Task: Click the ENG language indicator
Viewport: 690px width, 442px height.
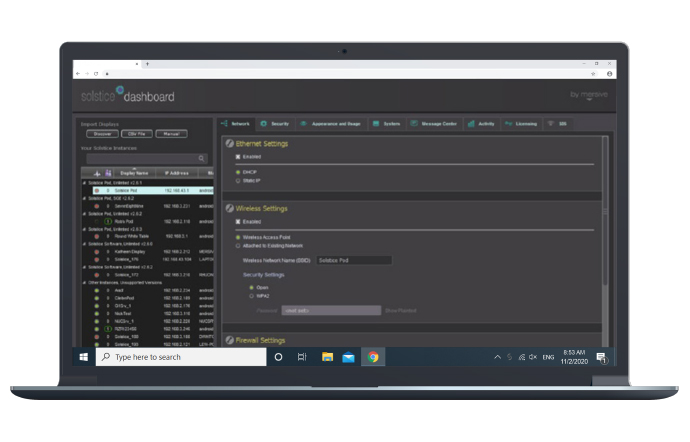Action: (x=548, y=357)
